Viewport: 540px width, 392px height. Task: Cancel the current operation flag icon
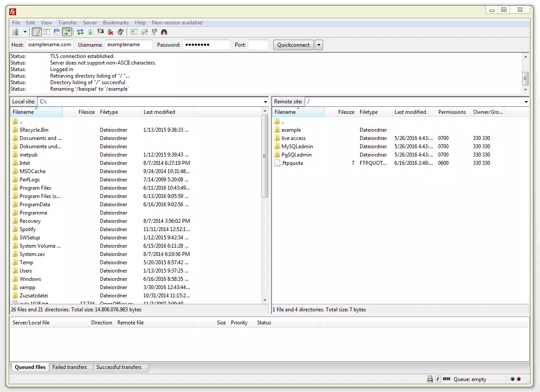pyautogui.click(x=100, y=32)
